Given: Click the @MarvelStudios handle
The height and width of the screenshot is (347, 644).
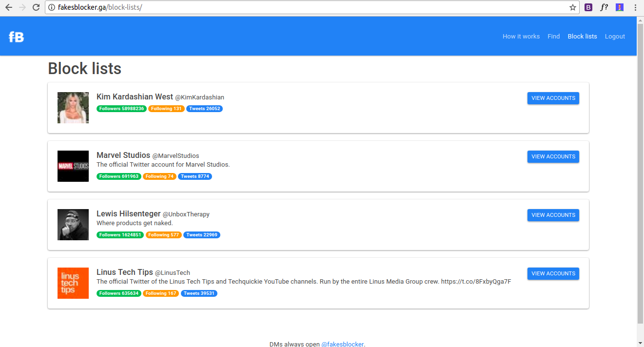Looking at the screenshot, I should 176,156.
